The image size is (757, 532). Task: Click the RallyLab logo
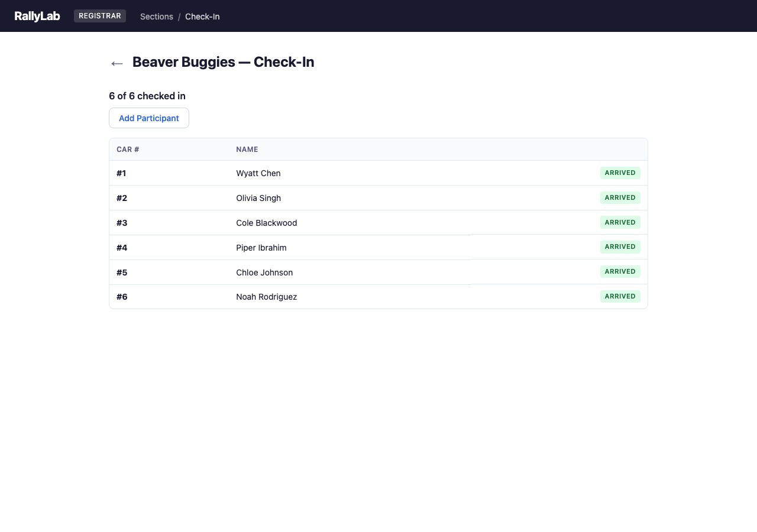pyautogui.click(x=37, y=16)
